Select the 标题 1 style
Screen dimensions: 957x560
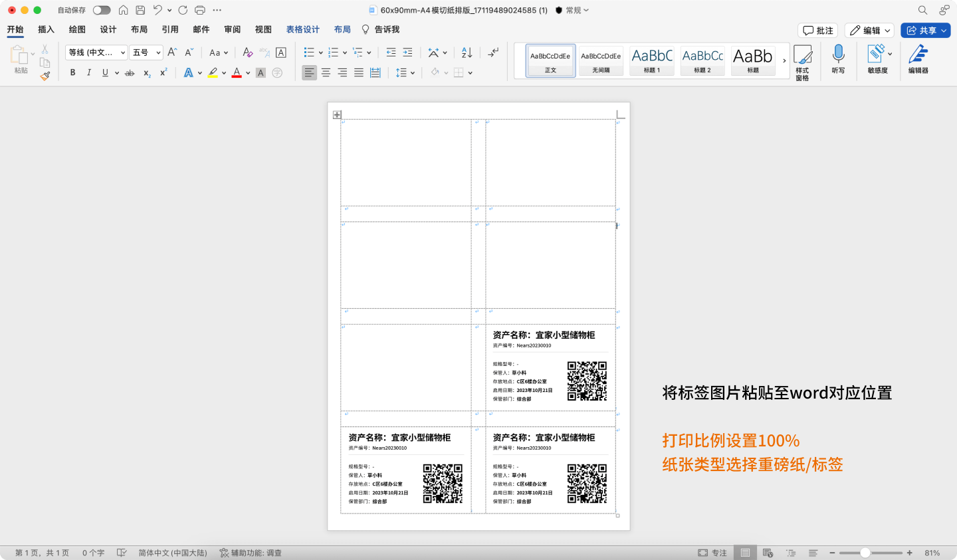pos(651,60)
